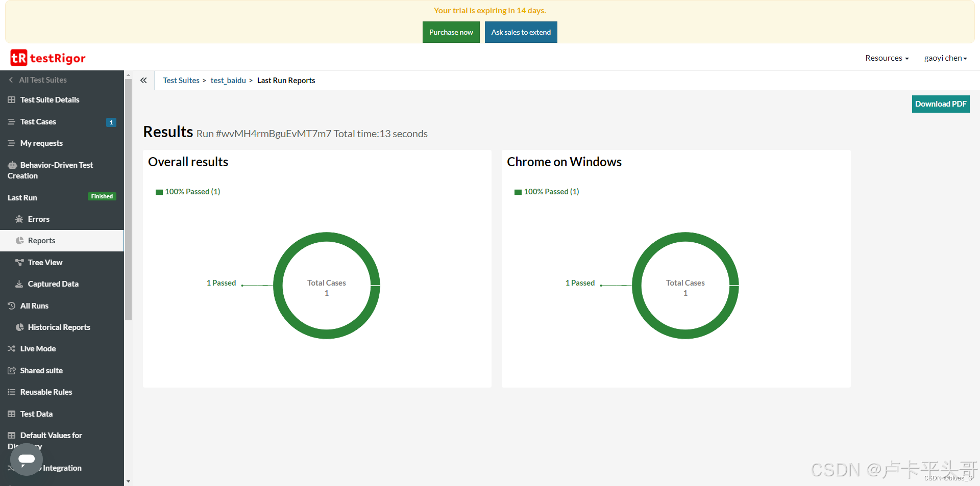980x486 pixels.
Task: Click the Test Cases count badge
Action: (x=111, y=122)
